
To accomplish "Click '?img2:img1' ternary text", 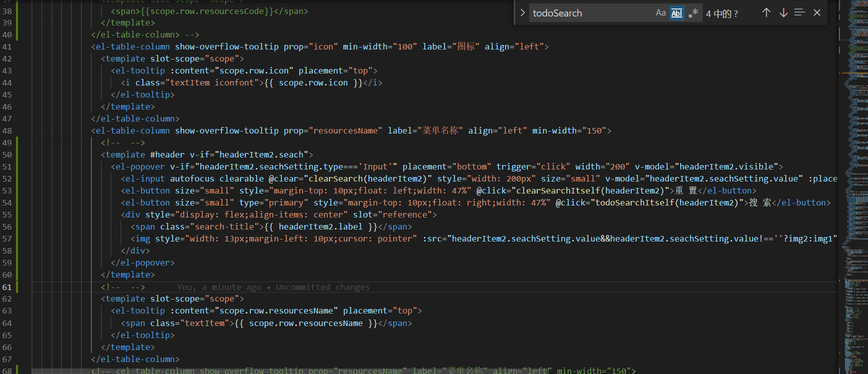I will 808,238.
